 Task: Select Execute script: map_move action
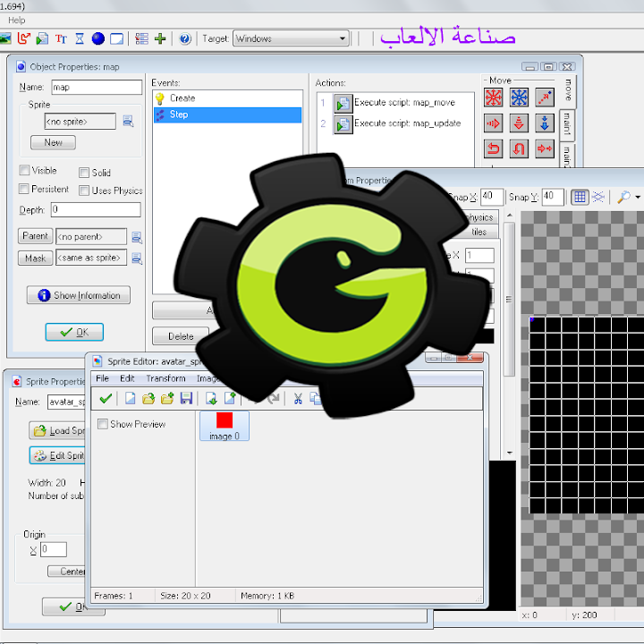(395, 103)
